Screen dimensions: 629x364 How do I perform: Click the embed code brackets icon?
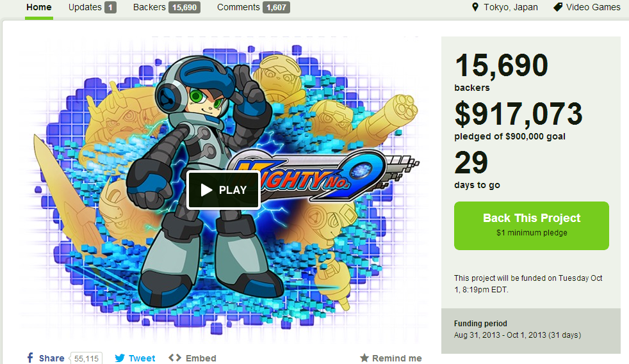tap(175, 358)
